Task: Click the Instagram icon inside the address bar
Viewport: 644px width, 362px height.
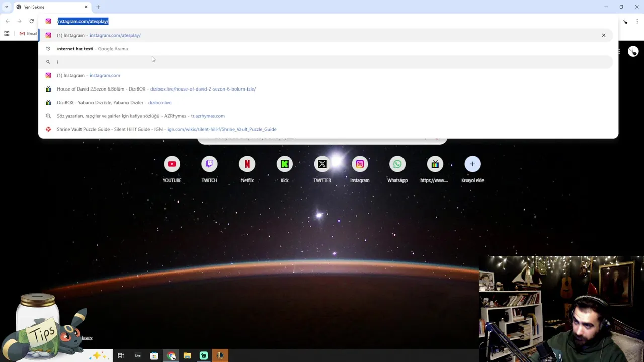Action: pos(48,21)
